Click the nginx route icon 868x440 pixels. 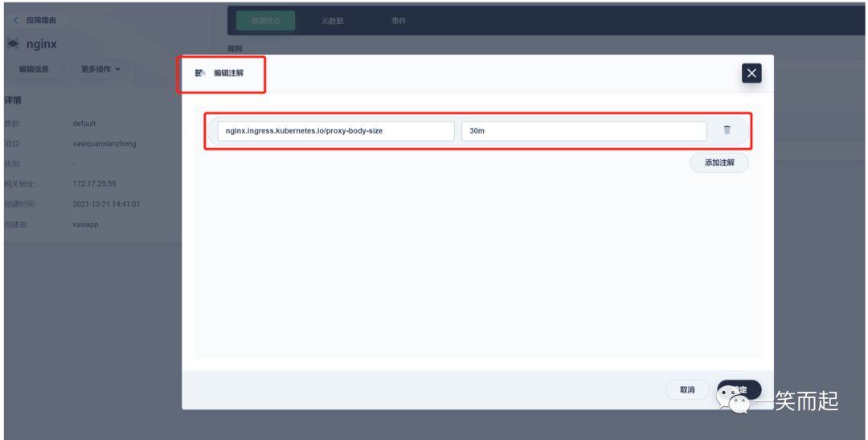(x=13, y=43)
